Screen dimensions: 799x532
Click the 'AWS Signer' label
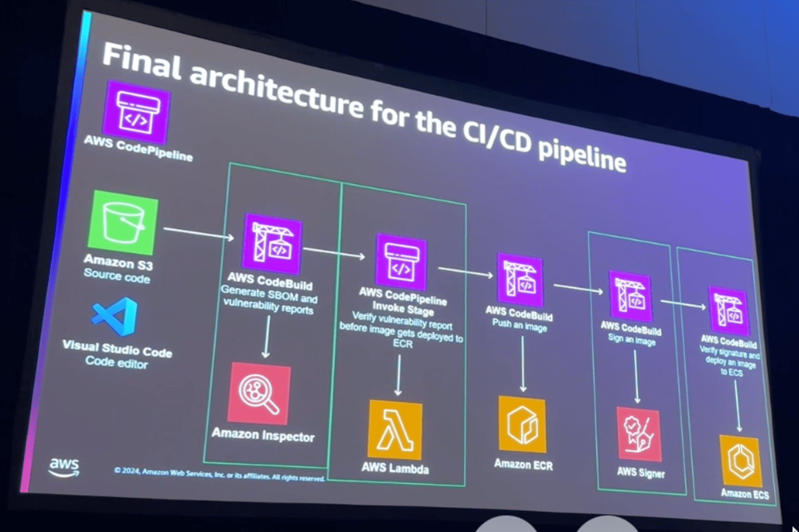(x=641, y=473)
